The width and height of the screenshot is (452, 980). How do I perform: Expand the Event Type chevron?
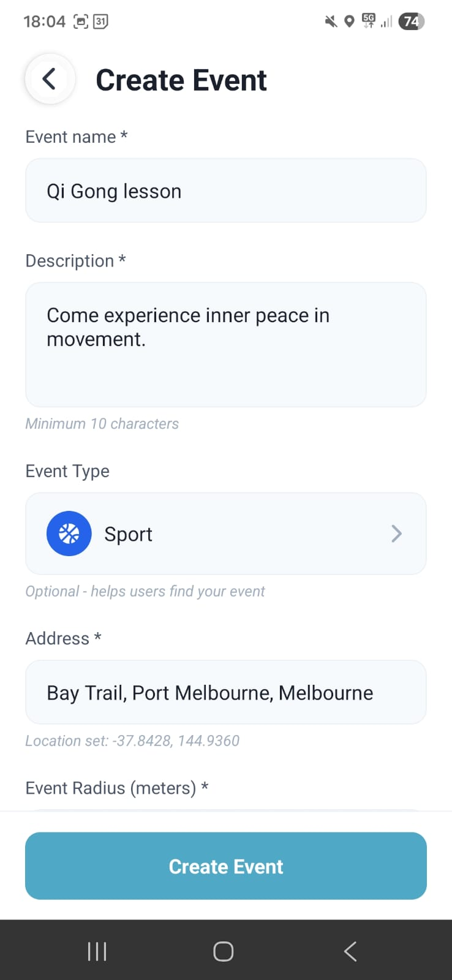396,533
